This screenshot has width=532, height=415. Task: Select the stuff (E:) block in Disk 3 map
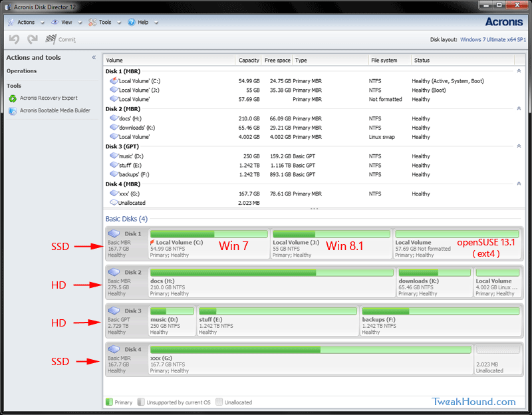coord(278,321)
